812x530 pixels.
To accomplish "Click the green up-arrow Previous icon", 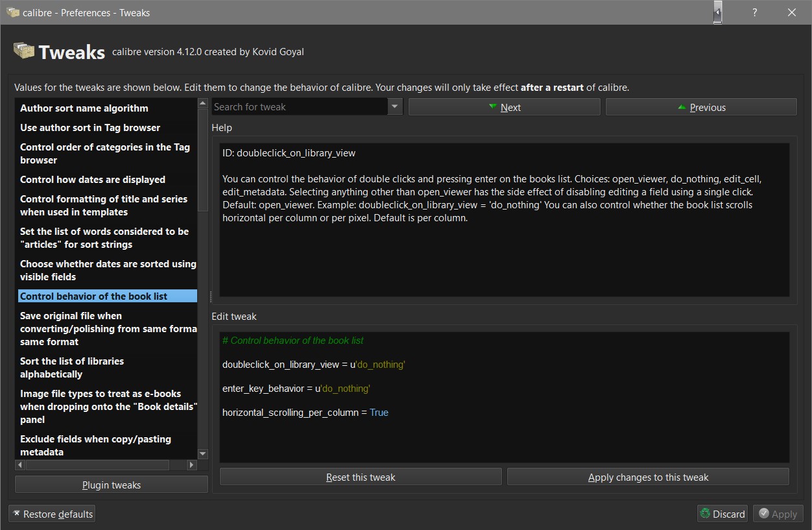I will point(682,107).
